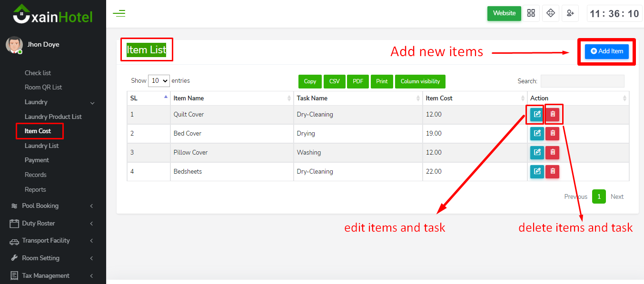
Task: Open the Column visibility options
Action: [420, 81]
